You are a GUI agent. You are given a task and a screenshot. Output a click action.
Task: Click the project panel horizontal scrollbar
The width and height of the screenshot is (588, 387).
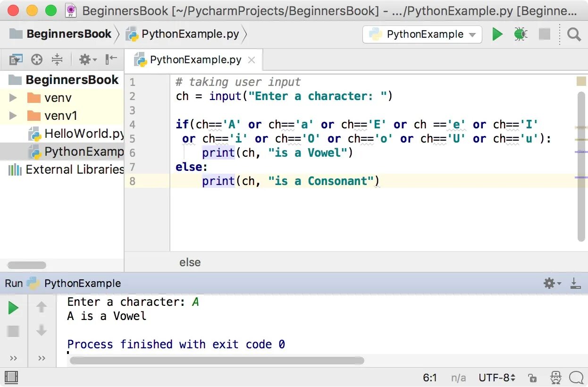27,265
